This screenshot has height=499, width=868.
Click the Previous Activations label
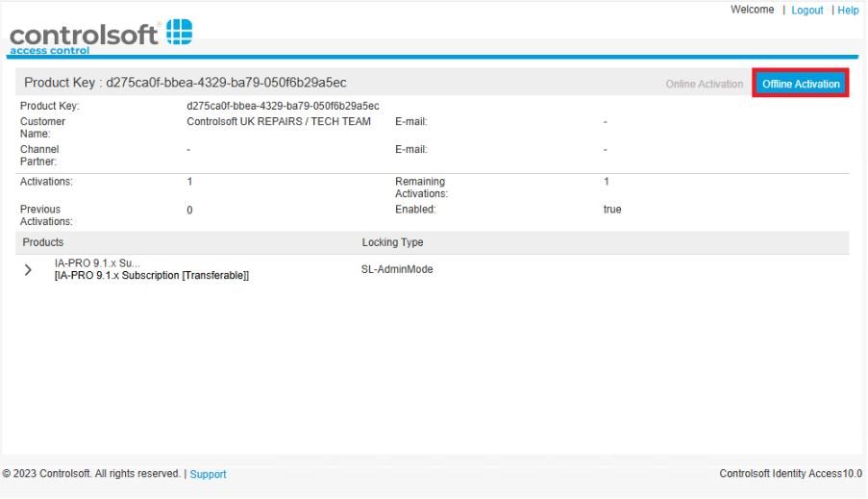pos(46,215)
